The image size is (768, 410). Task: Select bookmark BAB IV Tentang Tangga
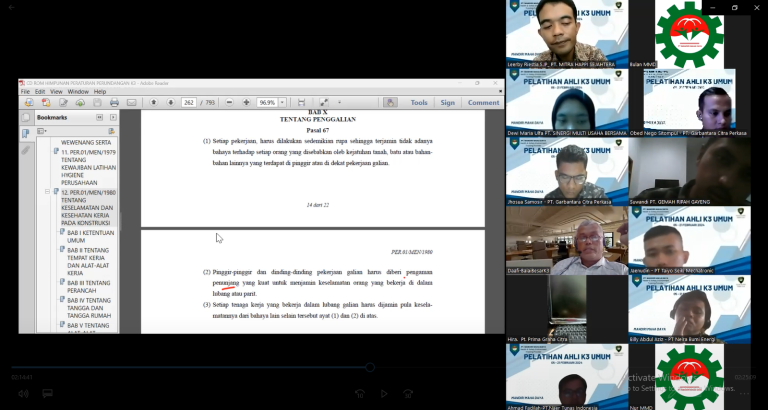point(89,308)
